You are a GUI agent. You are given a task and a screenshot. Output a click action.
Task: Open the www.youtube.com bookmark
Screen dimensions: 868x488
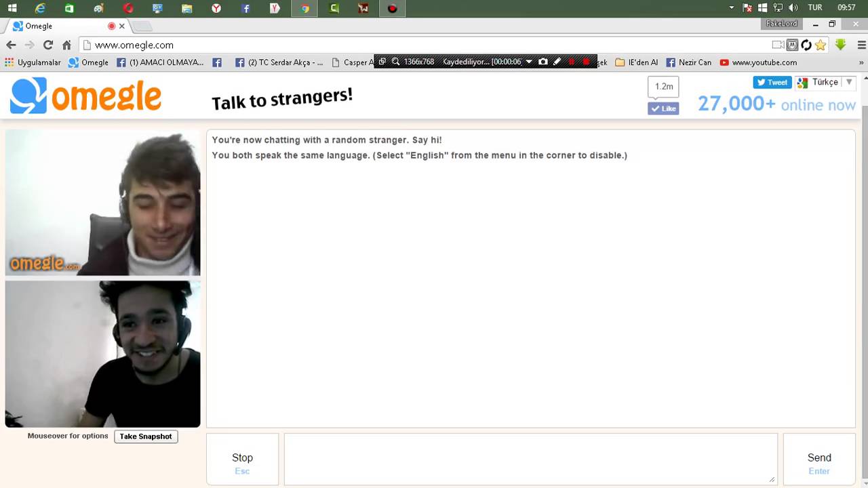(758, 62)
